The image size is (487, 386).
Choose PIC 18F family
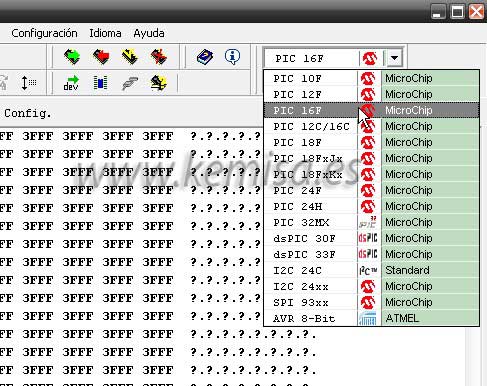(371, 142)
